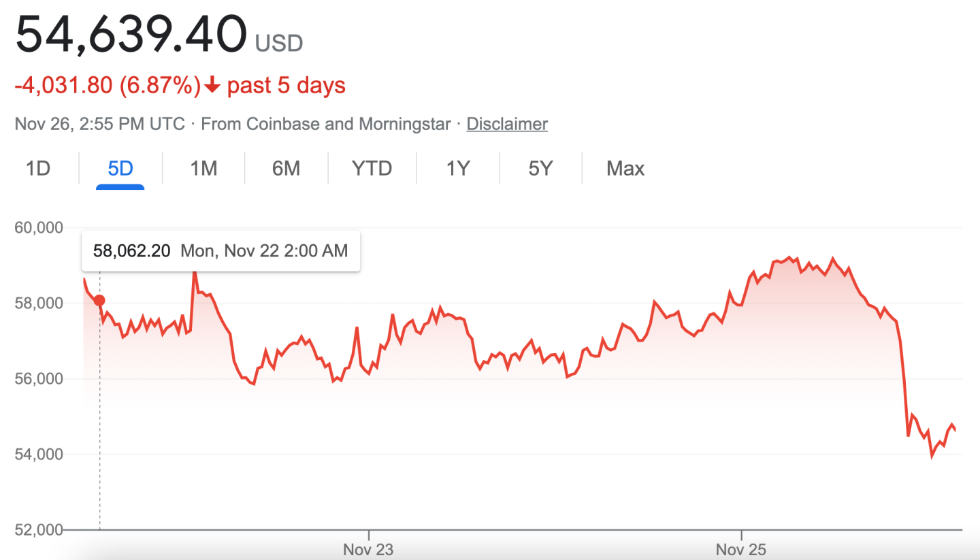Image resolution: width=980 pixels, height=560 pixels.
Task: Switch to the 1Y chart range
Action: coord(458,168)
